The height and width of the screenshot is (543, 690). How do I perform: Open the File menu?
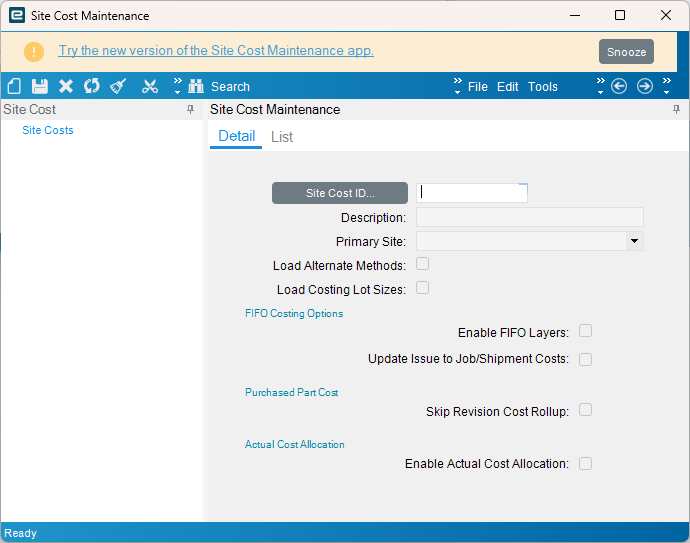[x=477, y=87]
